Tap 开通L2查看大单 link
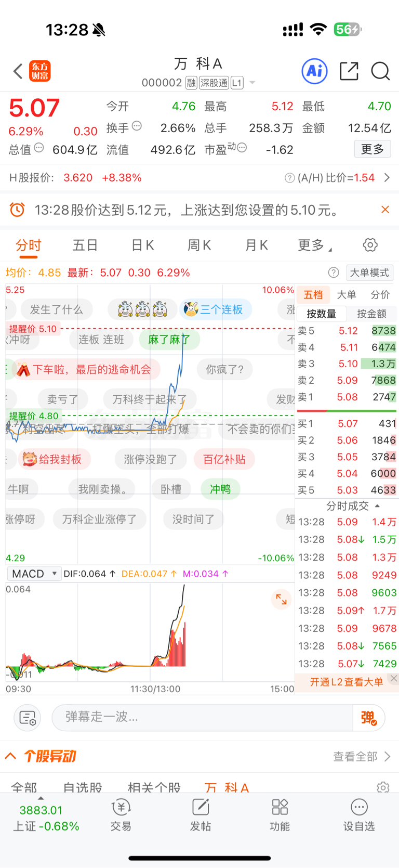Screen dimensions: 399x868 pos(347,682)
